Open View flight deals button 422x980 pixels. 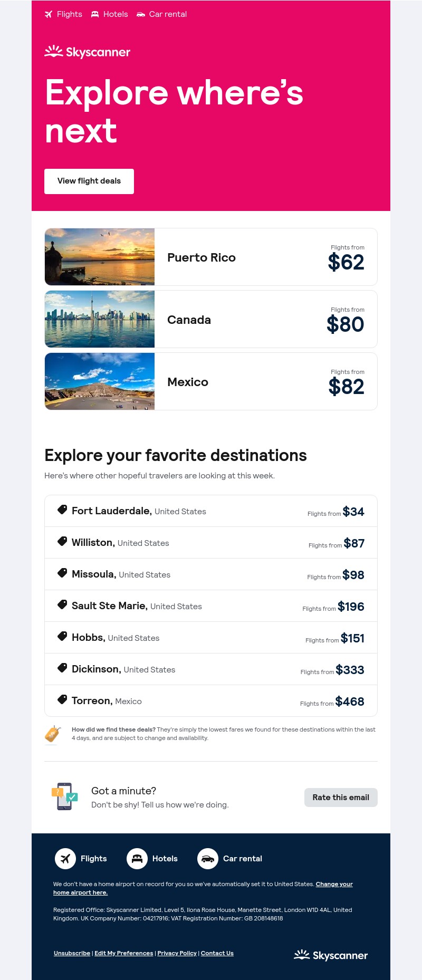tap(89, 181)
